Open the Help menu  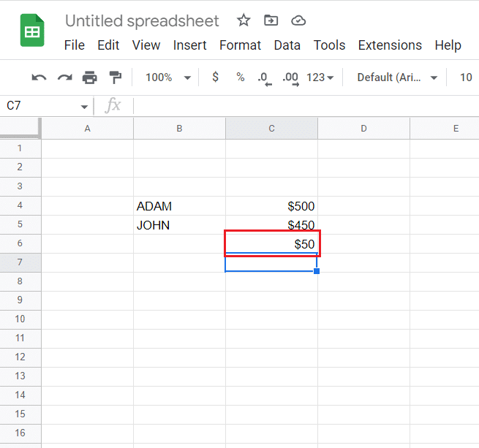(x=448, y=45)
